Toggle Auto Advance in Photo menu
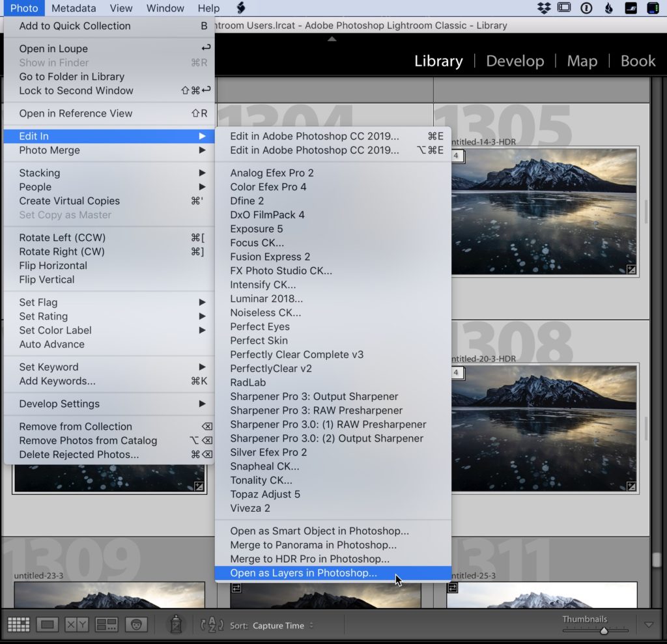 click(109, 344)
